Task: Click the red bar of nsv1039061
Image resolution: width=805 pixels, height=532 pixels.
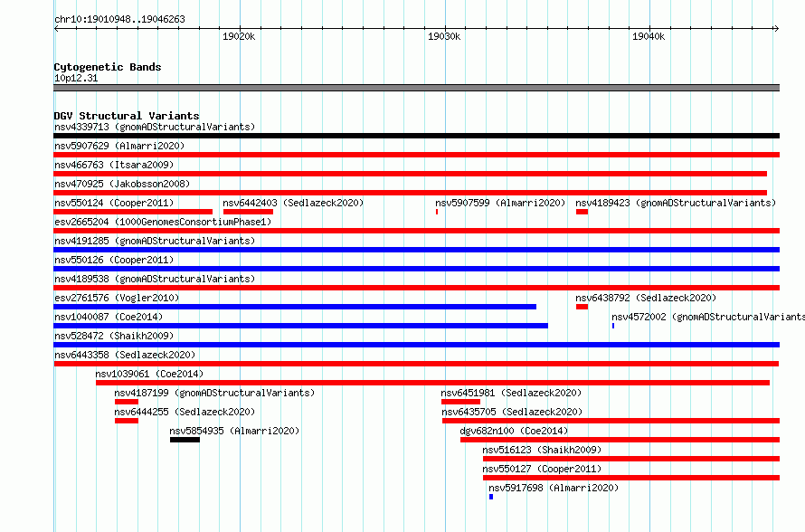Action: pos(432,383)
